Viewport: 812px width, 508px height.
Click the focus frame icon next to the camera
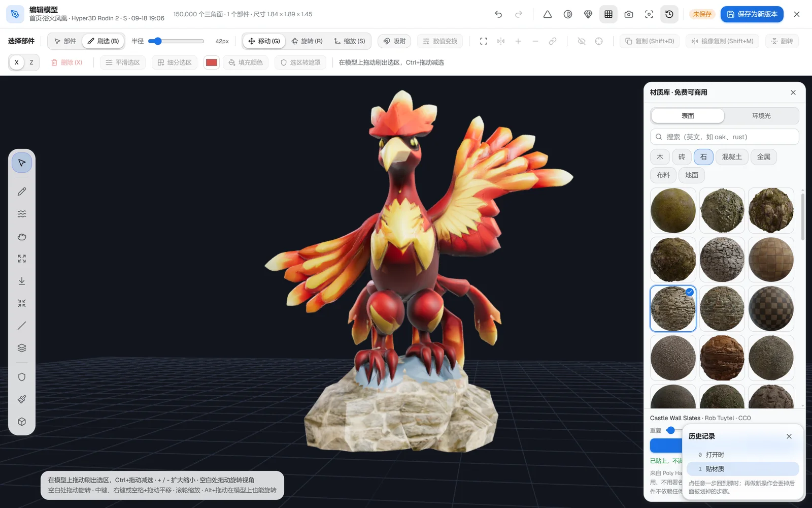point(649,14)
